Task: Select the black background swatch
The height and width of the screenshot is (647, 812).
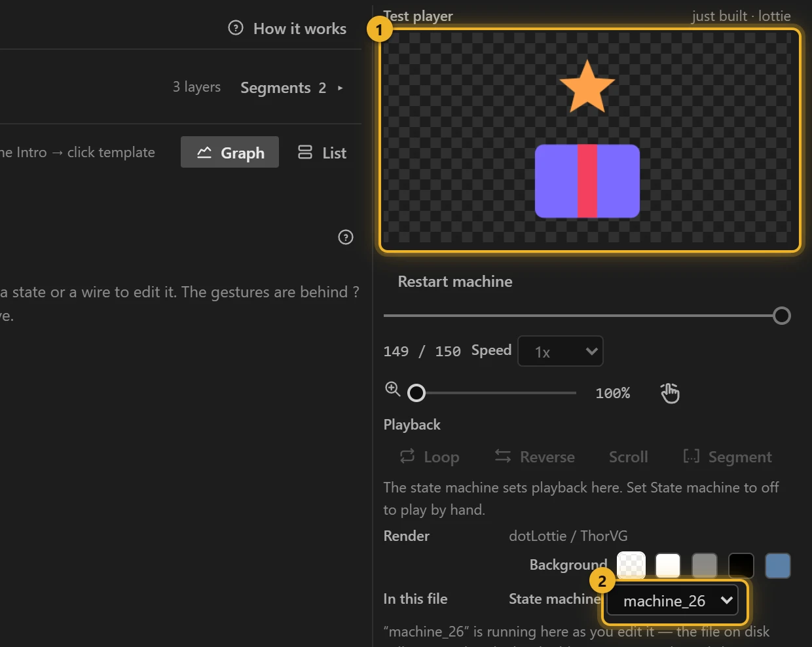Action: [741, 566]
